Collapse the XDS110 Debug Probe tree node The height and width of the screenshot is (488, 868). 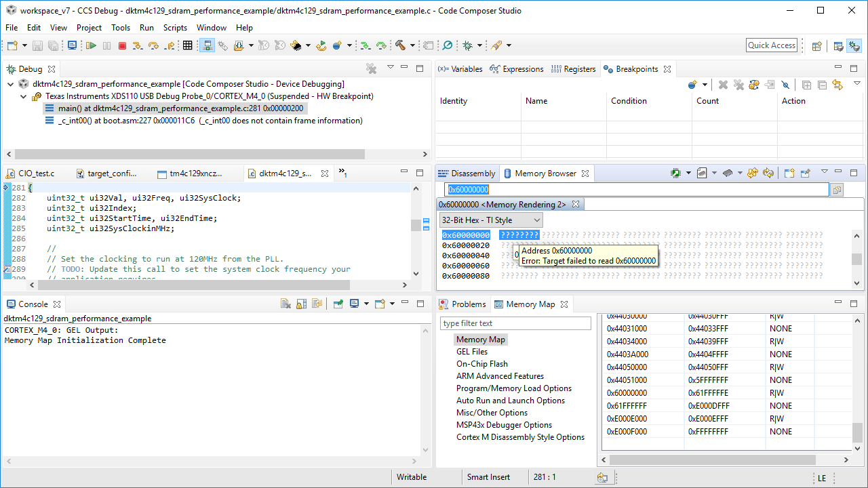[x=23, y=96]
